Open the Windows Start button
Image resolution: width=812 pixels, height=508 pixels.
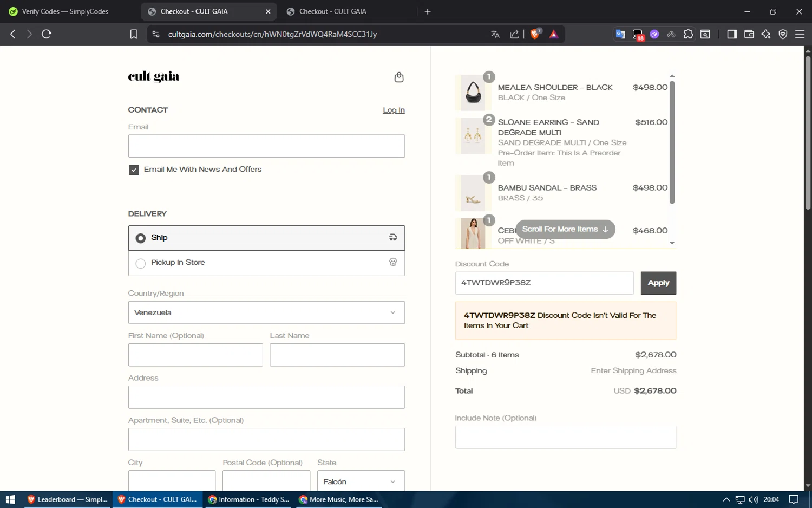(x=10, y=499)
